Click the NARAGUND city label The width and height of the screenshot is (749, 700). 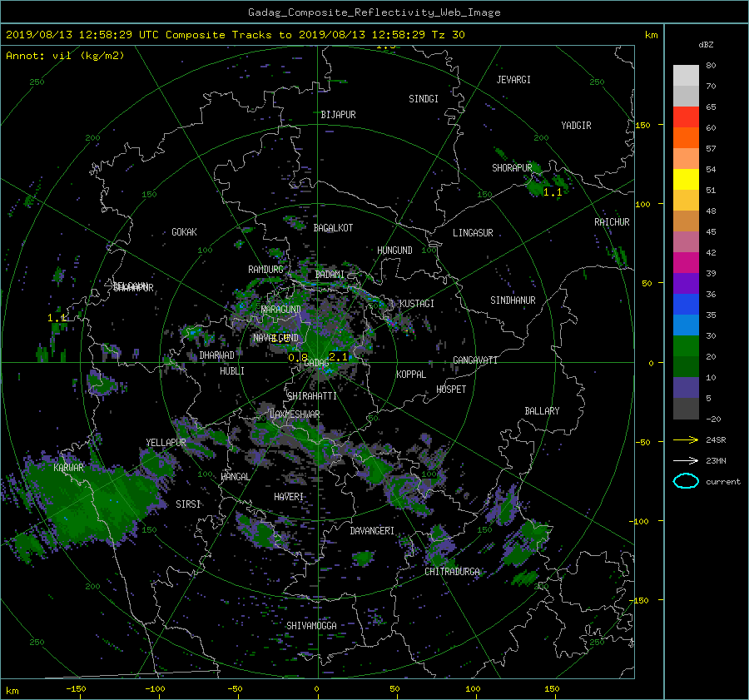coord(281,310)
